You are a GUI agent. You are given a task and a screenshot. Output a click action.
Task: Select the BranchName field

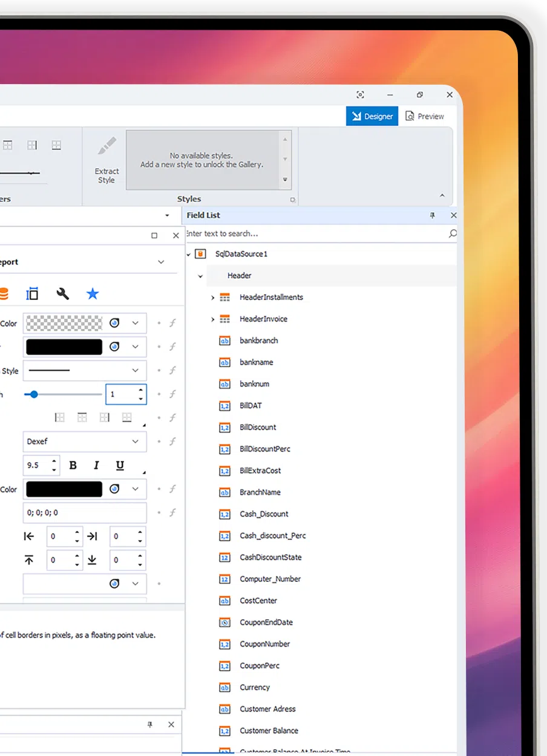(260, 492)
